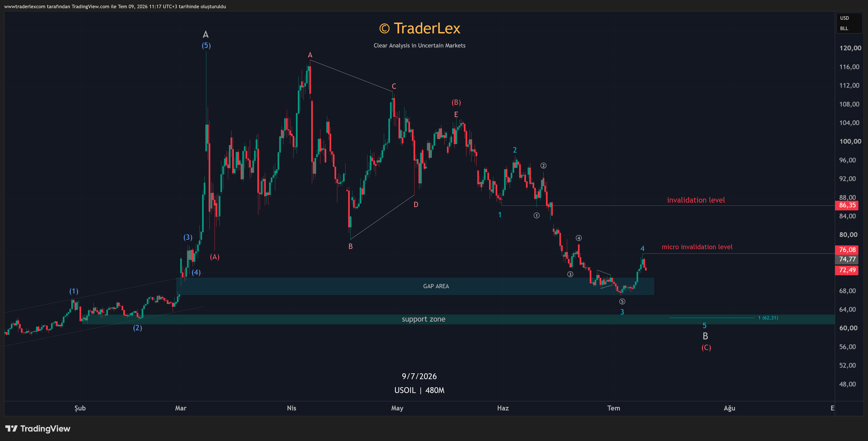868x441 pixels.
Task: Click the 'USOIL | 480M' symbol text
Action: tap(419, 390)
